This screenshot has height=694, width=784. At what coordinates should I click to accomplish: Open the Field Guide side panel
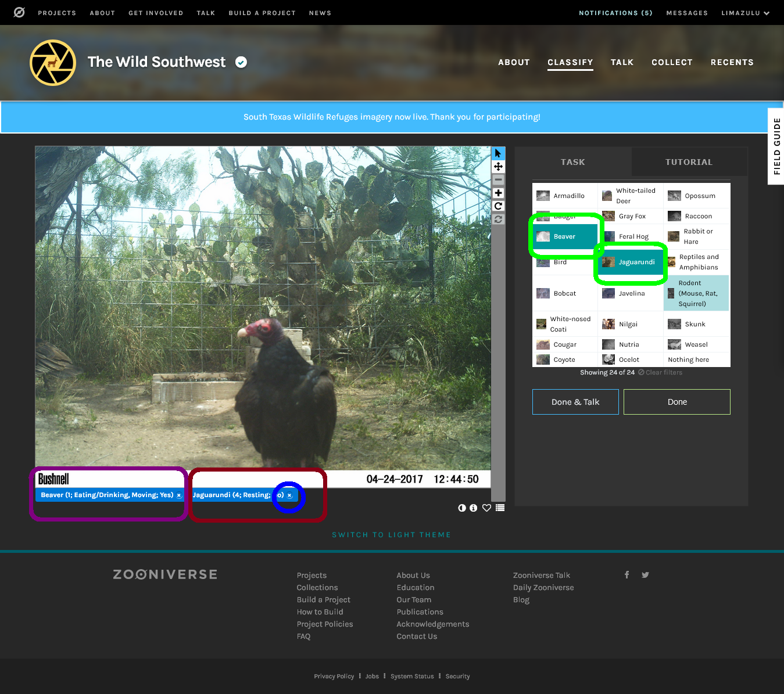point(776,146)
